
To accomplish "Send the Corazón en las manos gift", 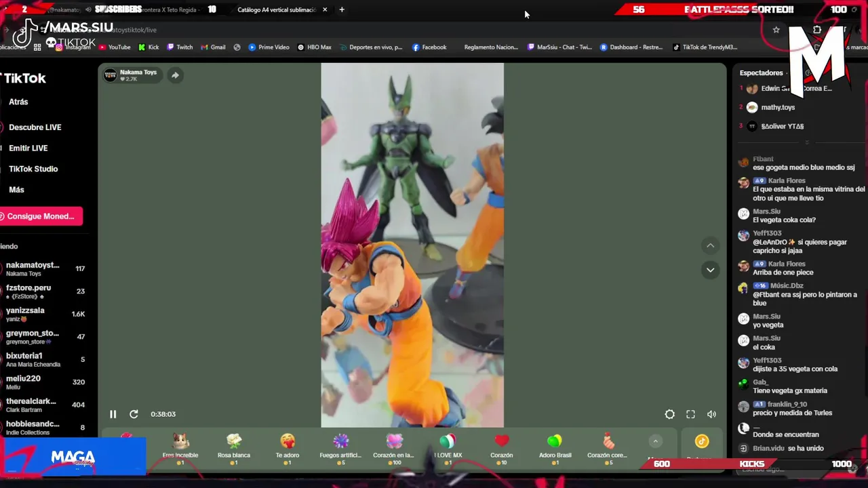I will coord(393,449).
